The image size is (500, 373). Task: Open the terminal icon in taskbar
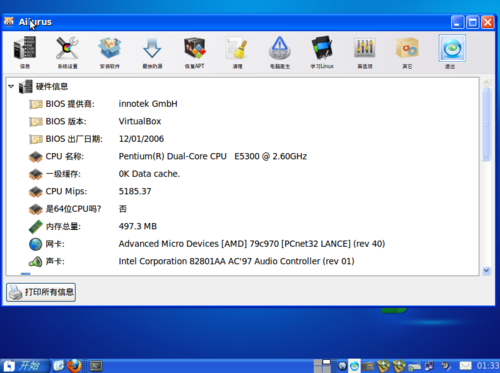point(96,366)
